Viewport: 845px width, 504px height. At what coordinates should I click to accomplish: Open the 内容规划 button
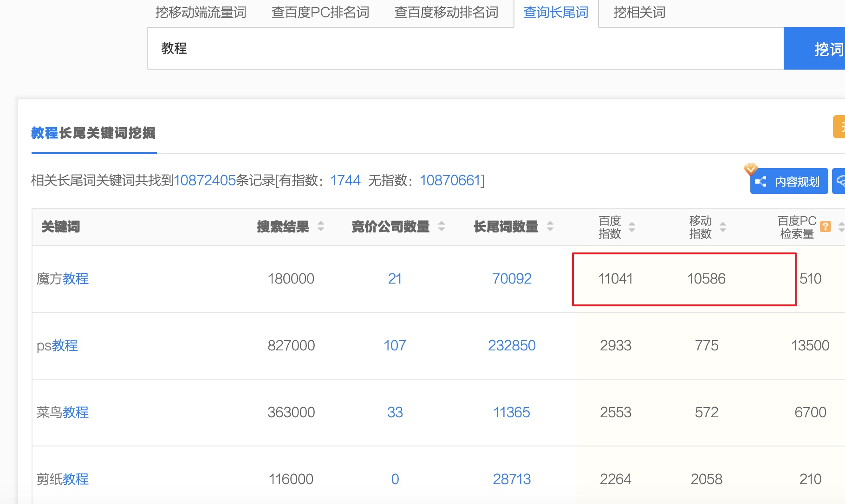(x=789, y=181)
